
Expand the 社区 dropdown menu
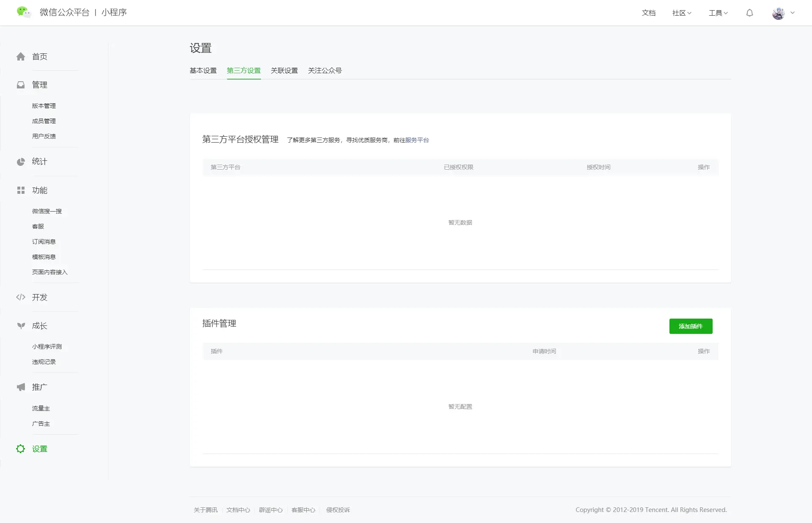coord(681,13)
